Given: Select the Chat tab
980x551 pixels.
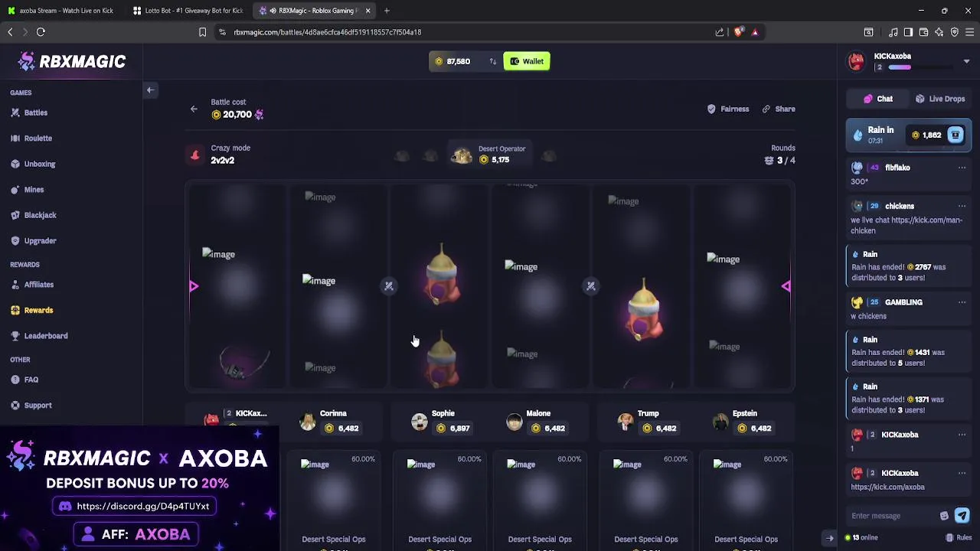Looking at the screenshot, I should pos(878,99).
